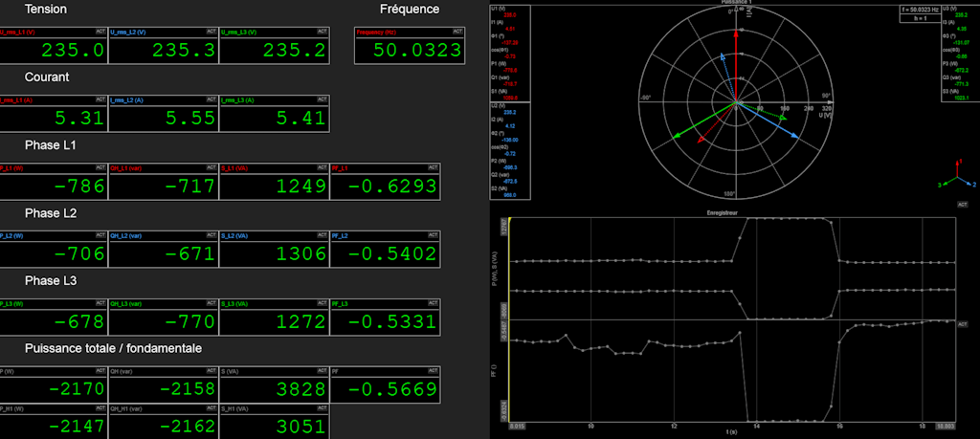Edit recorder time axis end 18.803

click(x=947, y=427)
